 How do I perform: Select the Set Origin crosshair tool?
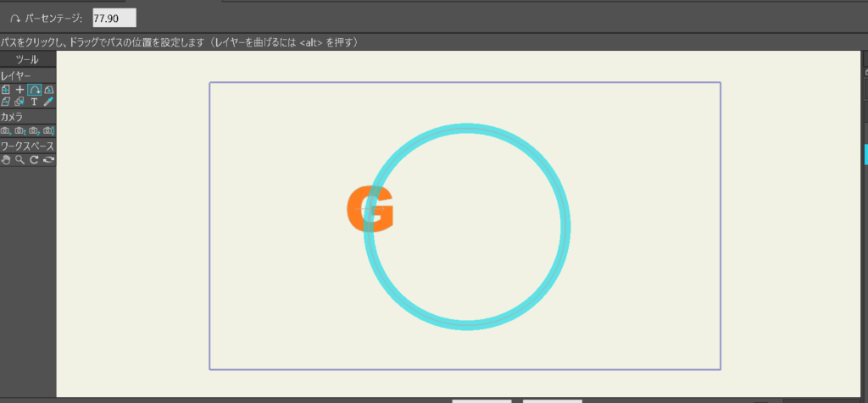[20, 89]
